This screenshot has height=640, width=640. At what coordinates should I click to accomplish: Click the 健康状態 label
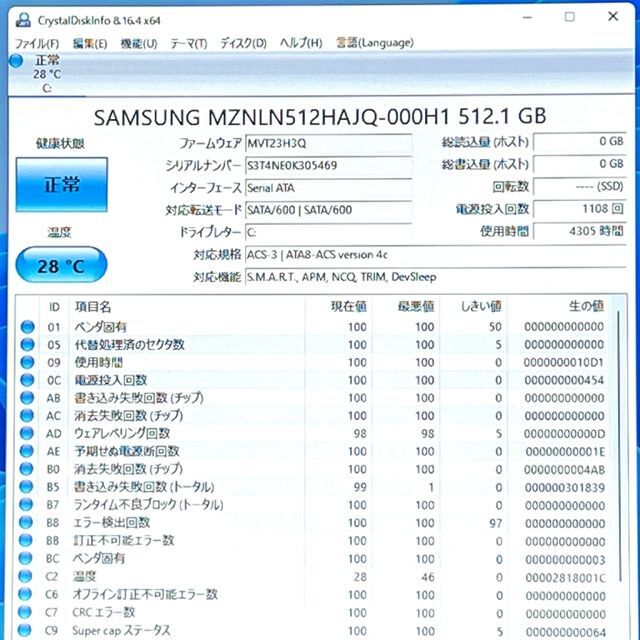(x=60, y=143)
